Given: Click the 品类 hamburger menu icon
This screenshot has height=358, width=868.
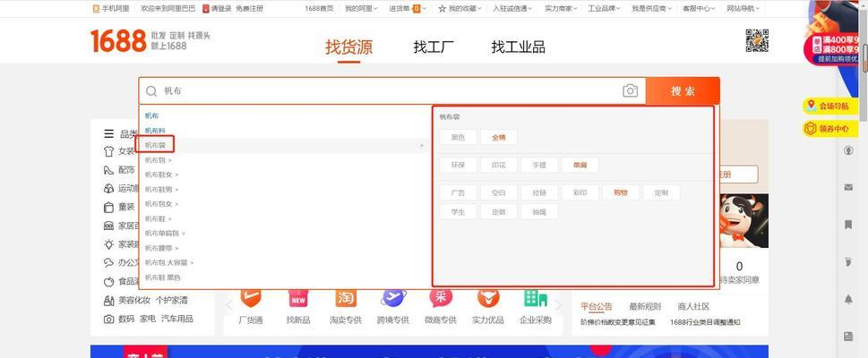Looking at the screenshot, I should 108,134.
